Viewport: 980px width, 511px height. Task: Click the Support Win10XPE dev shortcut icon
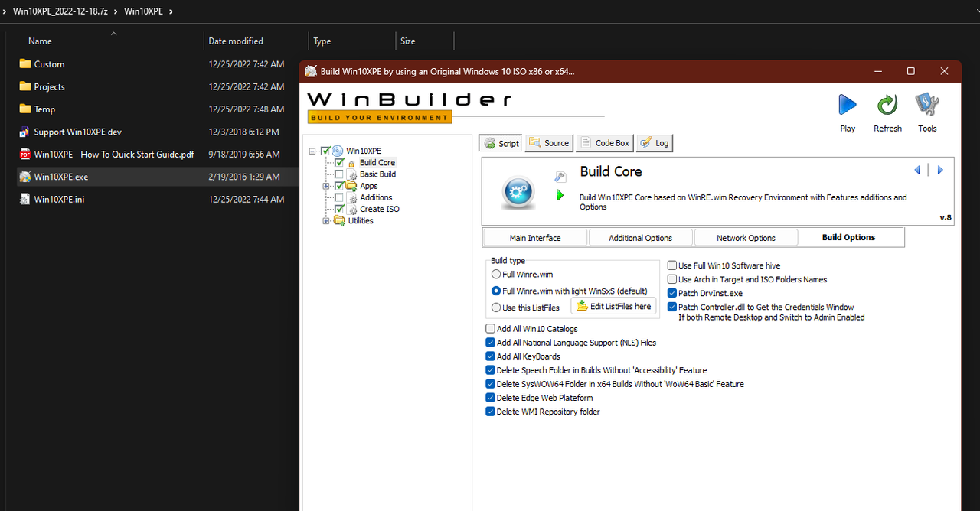tap(25, 132)
